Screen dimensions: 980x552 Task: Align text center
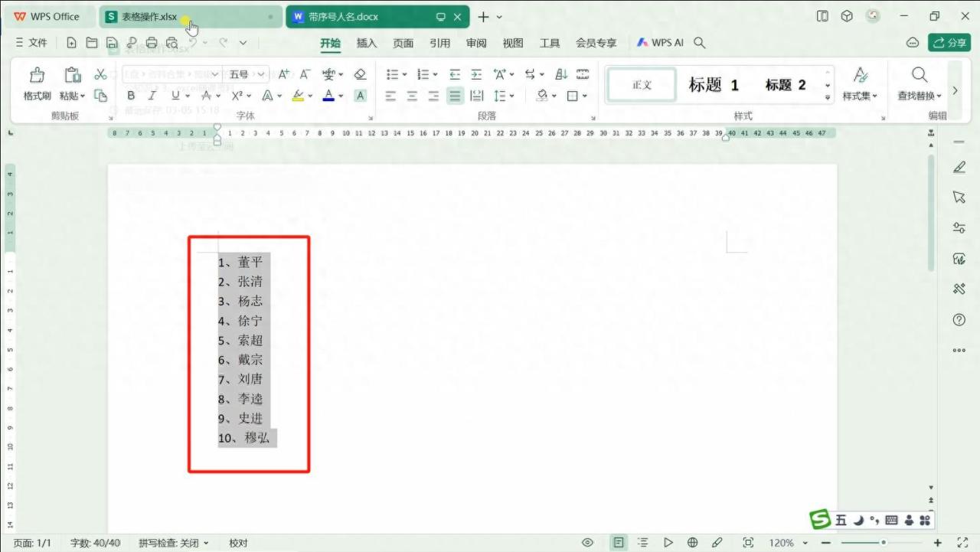pos(412,96)
